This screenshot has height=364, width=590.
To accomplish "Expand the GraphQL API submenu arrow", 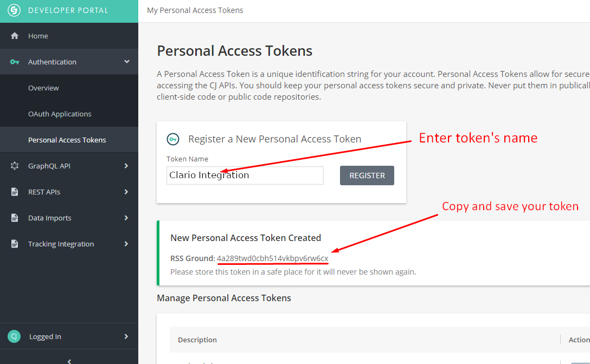I will click(x=126, y=166).
